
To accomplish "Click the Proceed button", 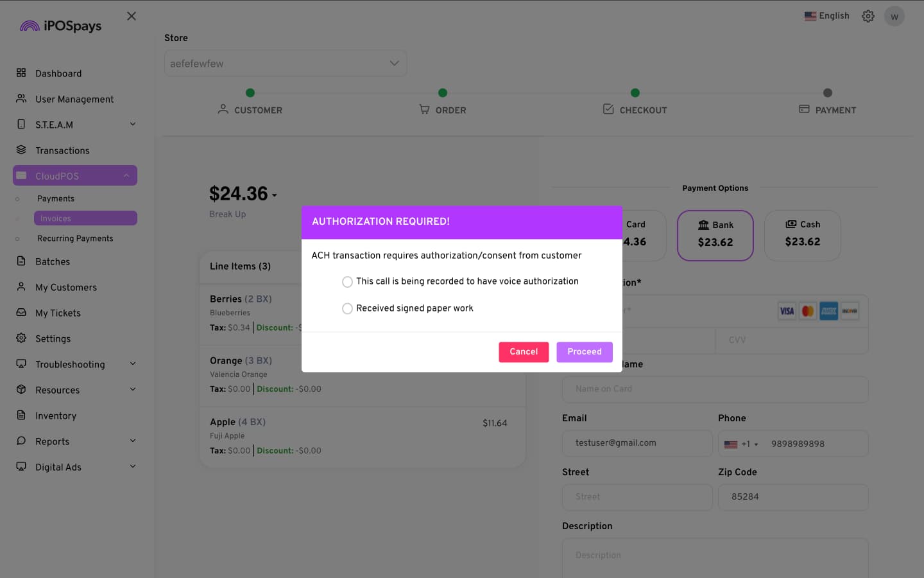I will point(584,352).
